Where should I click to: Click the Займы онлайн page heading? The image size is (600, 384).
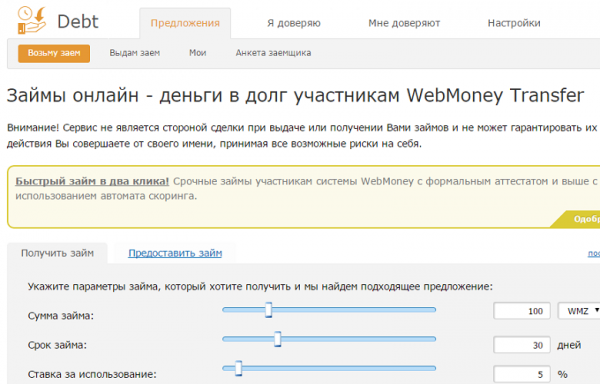point(295,95)
